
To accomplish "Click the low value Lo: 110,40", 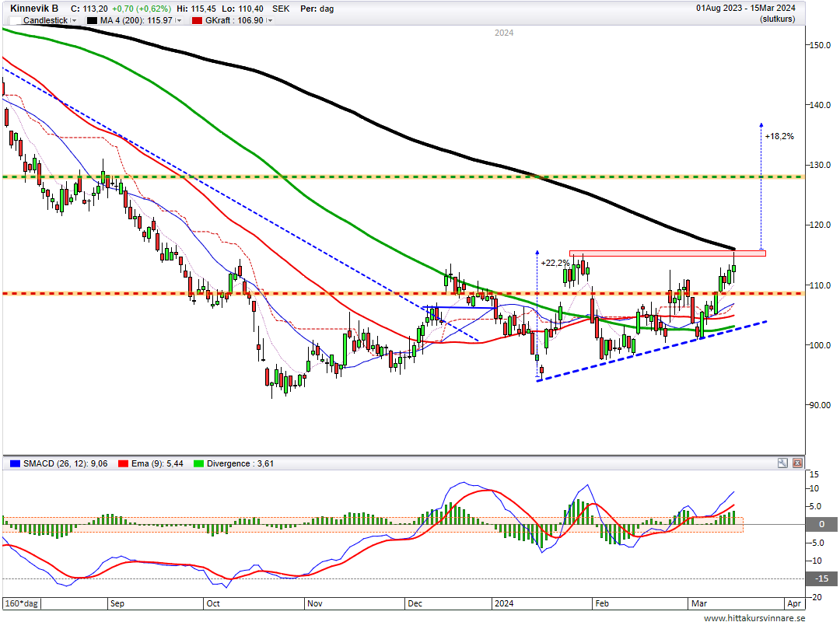I will pos(242,9).
